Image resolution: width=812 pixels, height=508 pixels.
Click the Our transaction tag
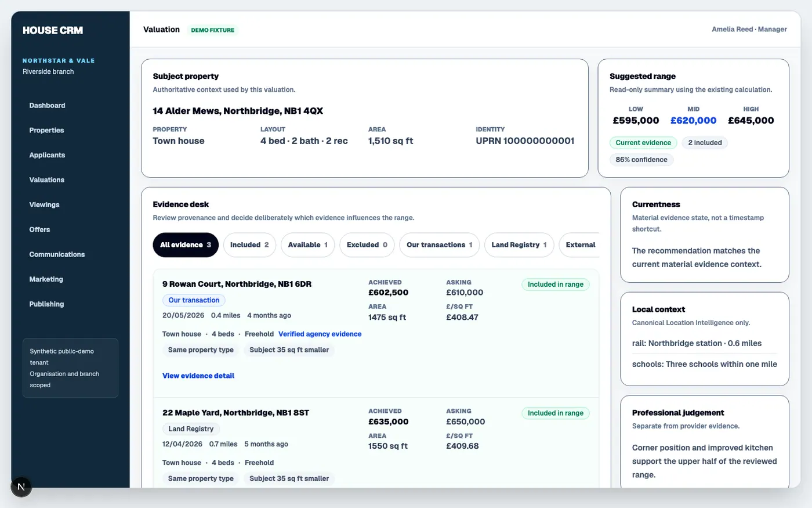pos(194,301)
